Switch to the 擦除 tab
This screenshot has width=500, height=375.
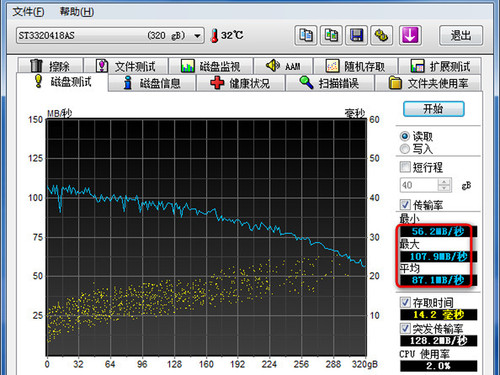tap(50, 66)
